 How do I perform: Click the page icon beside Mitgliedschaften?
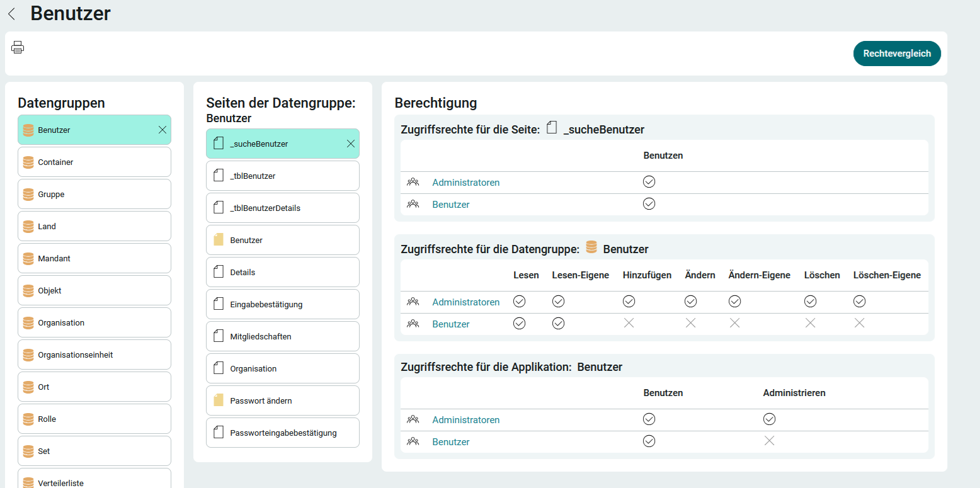[219, 336]
